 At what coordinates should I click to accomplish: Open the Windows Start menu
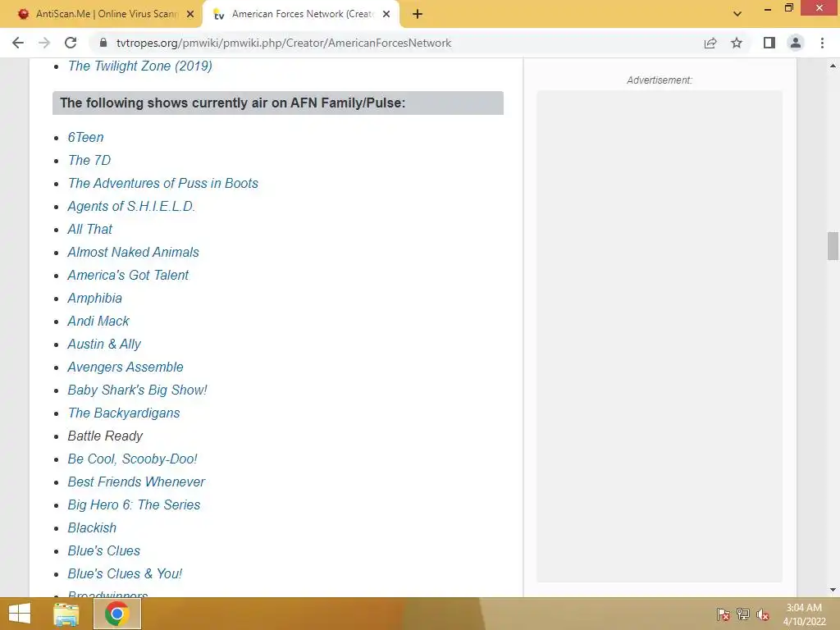[x=20, y=614]
